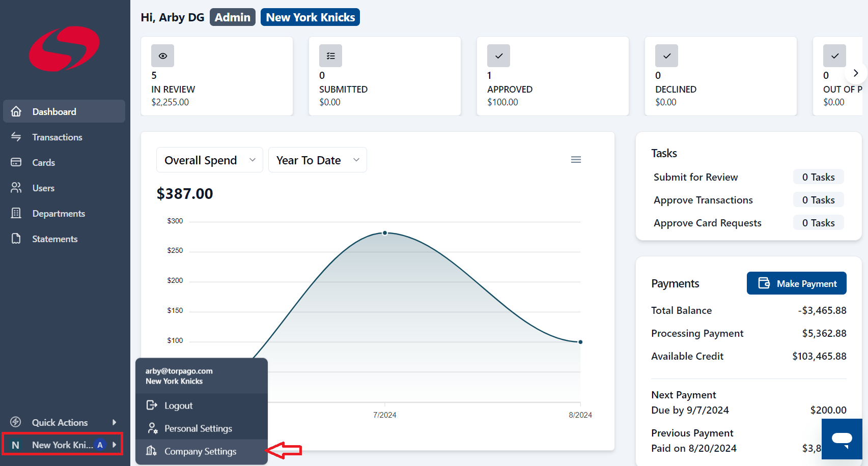The width and height of the screenshot is (868, 466).
Task: Click Approve Card Requests 0 Tasks badge
Action: 818,223
